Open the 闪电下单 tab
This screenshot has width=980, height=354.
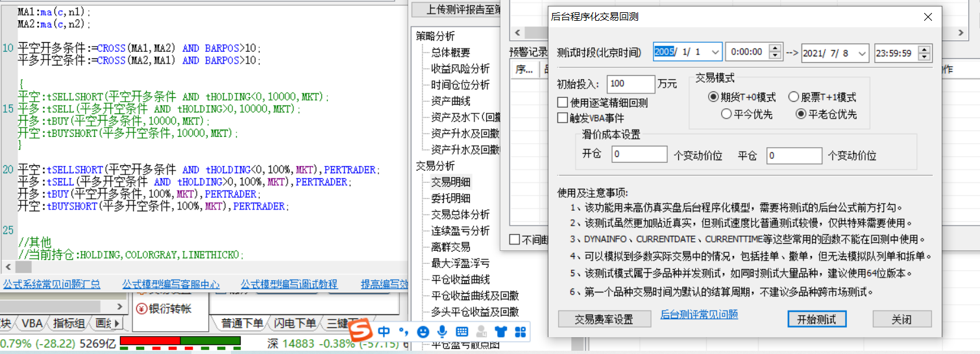(x=295, y=324)
